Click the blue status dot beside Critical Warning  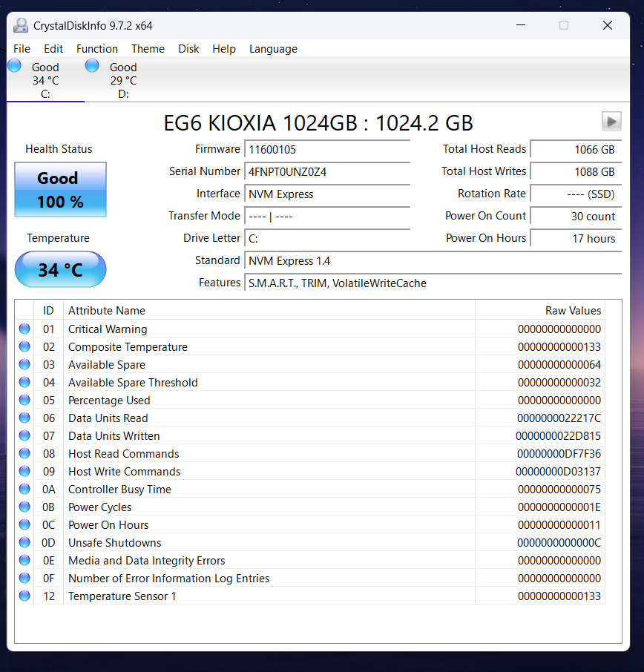point(24,329)
